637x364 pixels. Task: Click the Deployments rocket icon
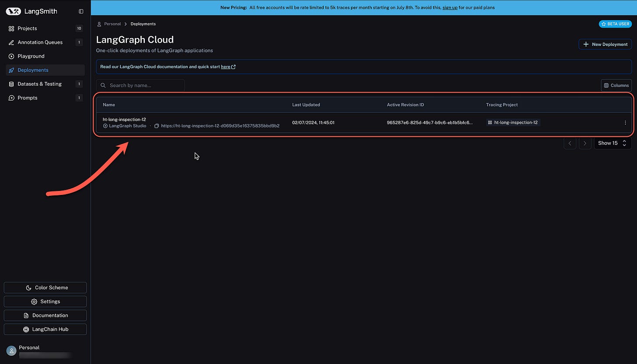coord(11,70)
